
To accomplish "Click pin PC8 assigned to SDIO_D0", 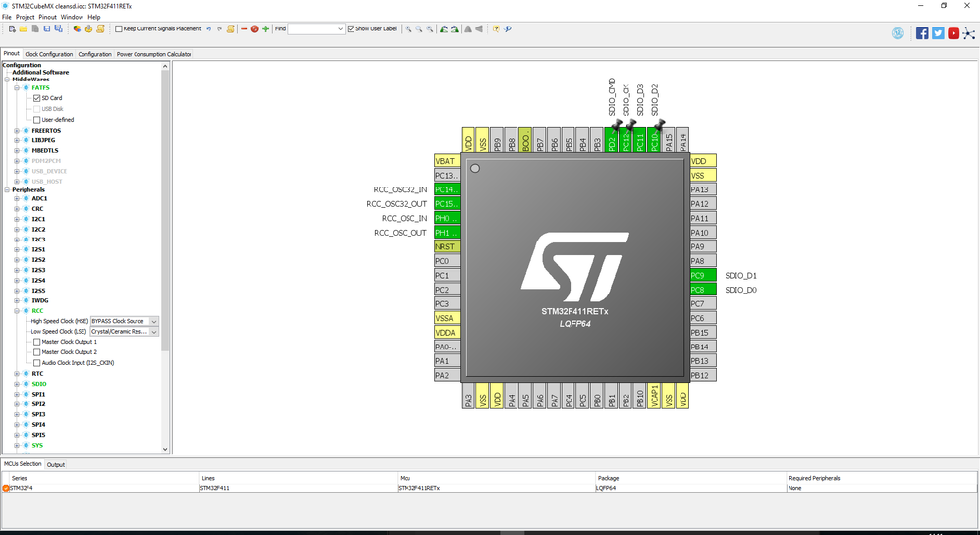I will tap(703, 290).
